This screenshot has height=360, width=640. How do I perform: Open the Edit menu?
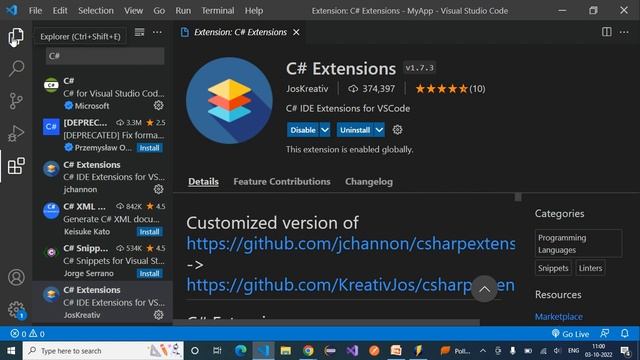pos(60,11)
